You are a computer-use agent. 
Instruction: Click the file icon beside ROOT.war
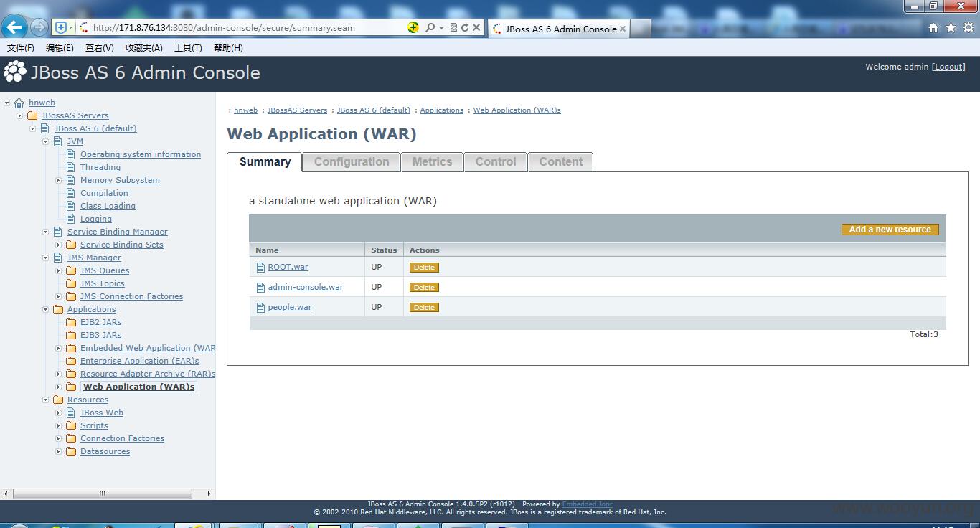(261, 268)
